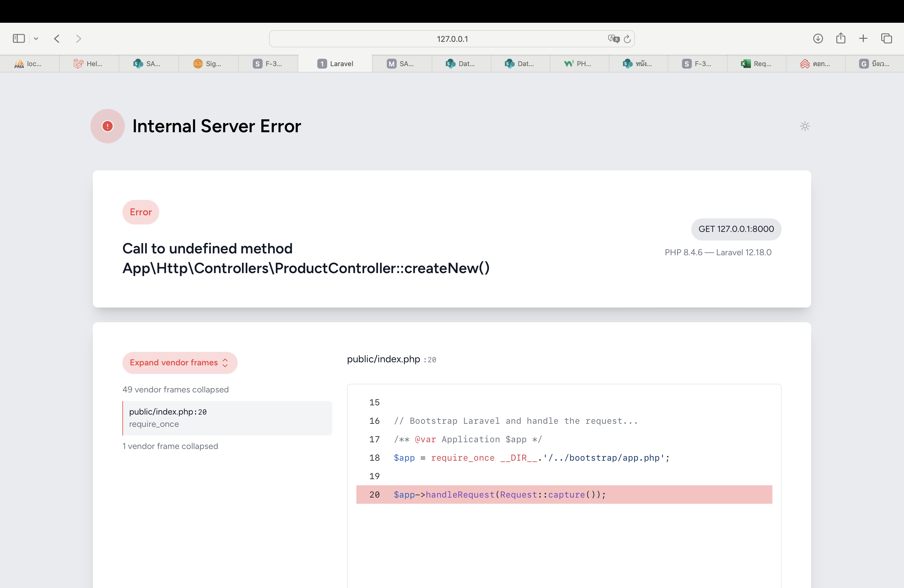Click the translate page icon
The height and width of the screenshot is (588, 904).
tap(613, 39)
